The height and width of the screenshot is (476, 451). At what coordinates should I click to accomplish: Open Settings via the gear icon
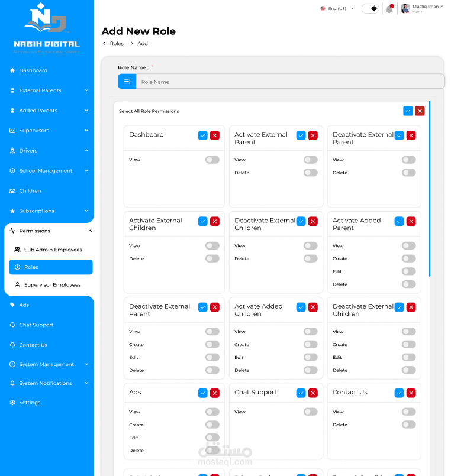click(x=12, y=403)
